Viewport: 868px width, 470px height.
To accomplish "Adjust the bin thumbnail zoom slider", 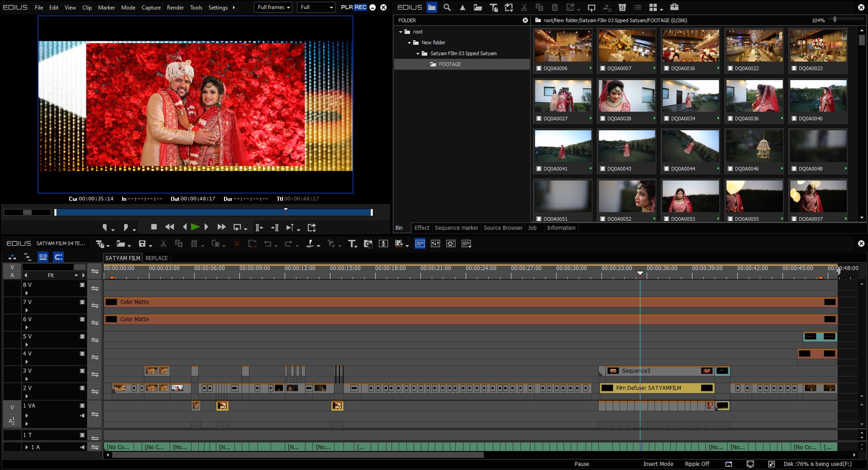I will click(835, 19).
